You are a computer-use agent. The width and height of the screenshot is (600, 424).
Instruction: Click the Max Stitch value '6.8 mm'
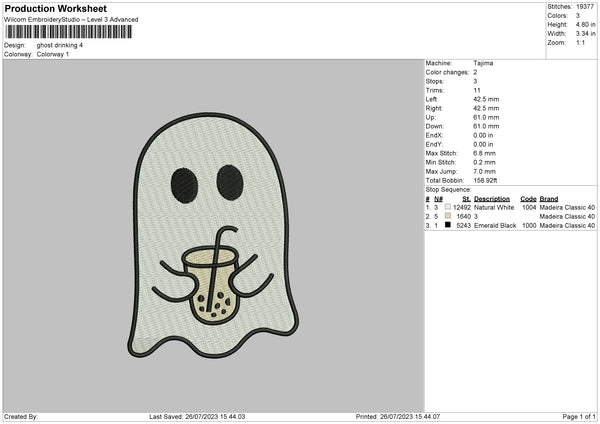point(484,153)
